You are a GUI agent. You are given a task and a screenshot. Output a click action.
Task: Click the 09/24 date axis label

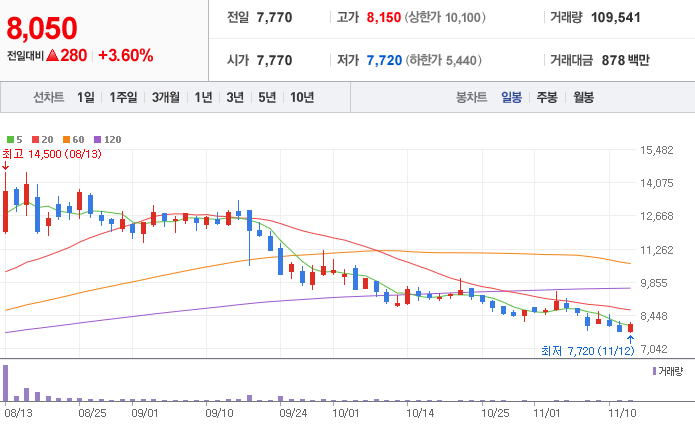click(293, 413)
